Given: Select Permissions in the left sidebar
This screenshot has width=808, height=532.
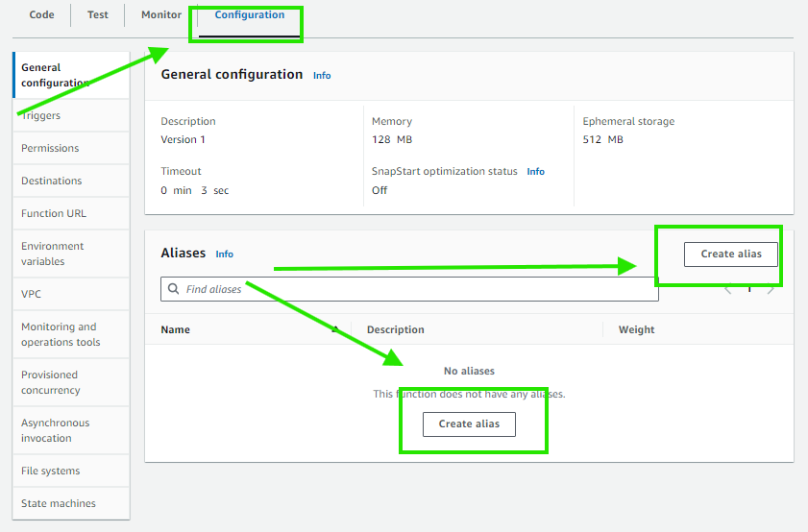Looking at the screenshot, I should (50, 148).
